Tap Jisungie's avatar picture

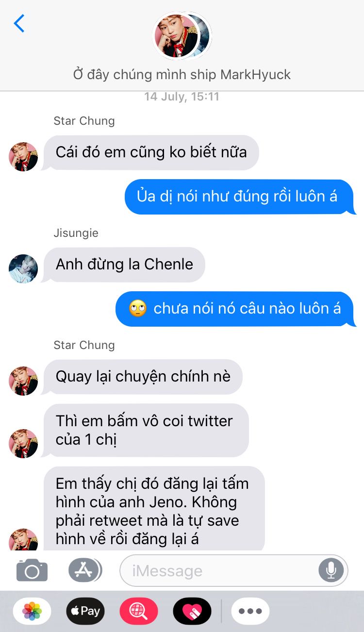tap(23, 268)
